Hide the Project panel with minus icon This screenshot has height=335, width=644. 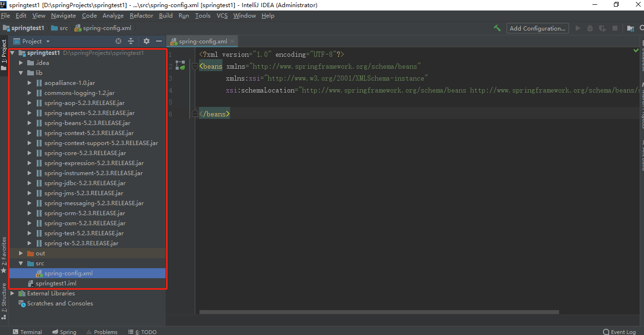pos(159,41)
